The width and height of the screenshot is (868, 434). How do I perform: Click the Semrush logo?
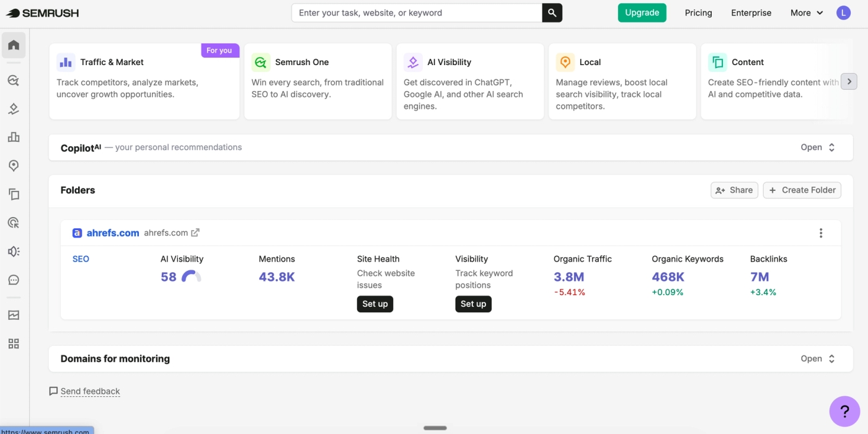42,13
